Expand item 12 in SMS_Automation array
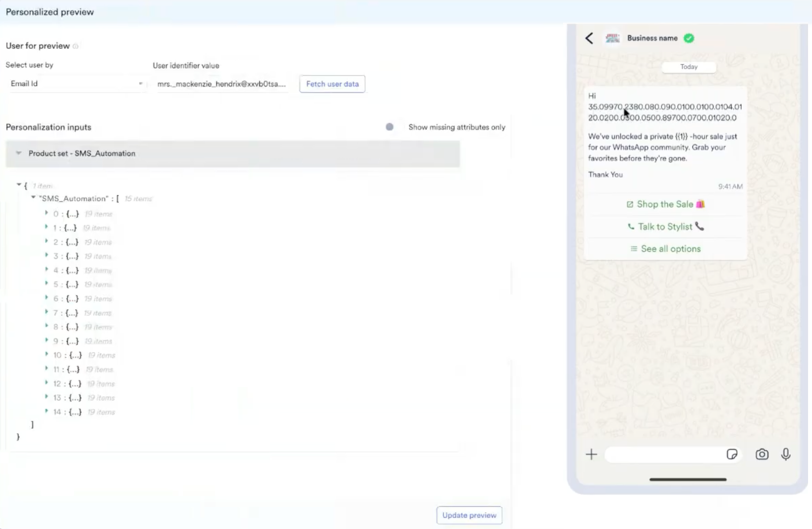Viewport: 812px width, 529px height. coord(46,383)
